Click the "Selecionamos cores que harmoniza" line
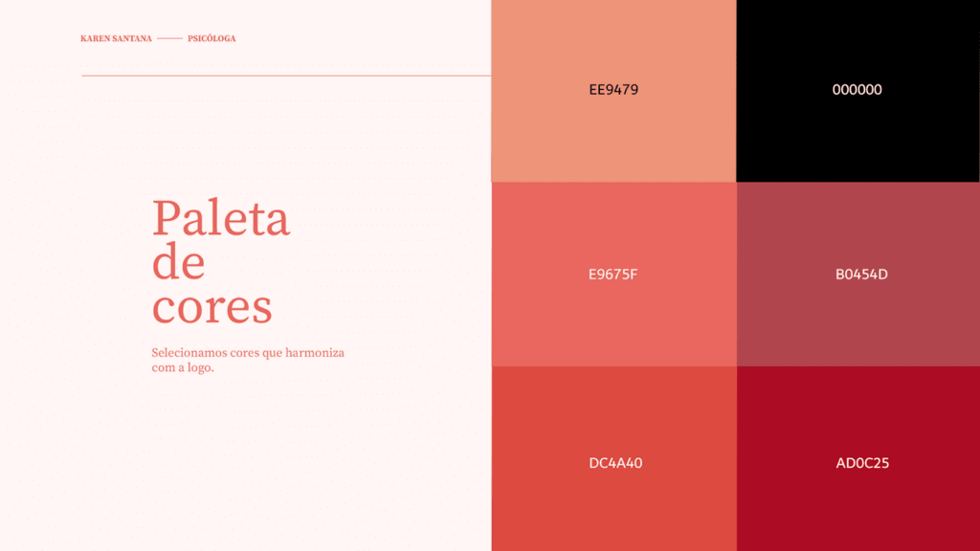This screenshot has height=551, width=980. point(248,353)
